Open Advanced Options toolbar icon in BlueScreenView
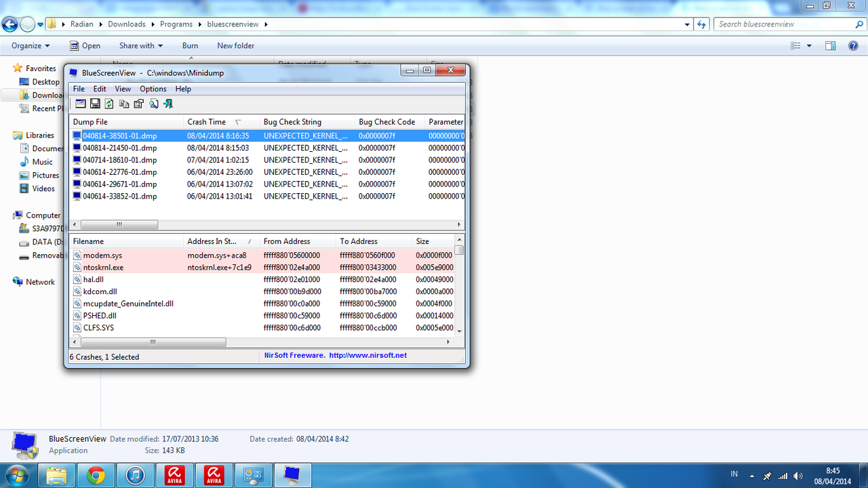The height and width of the screenshot is (488, 868). coord(80,104)
